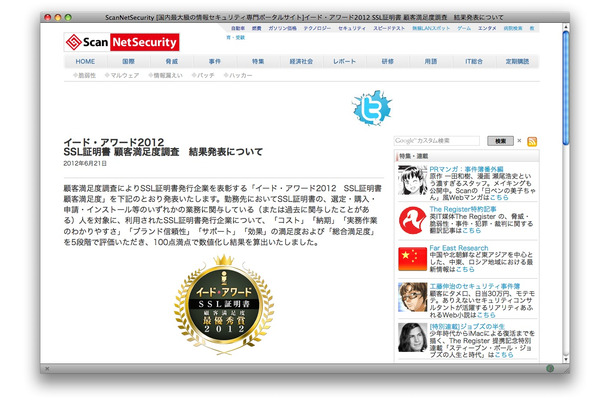Click the 自動車 top network link
The height and width of the screenshot is (400, 610).
tap(238, 28)
